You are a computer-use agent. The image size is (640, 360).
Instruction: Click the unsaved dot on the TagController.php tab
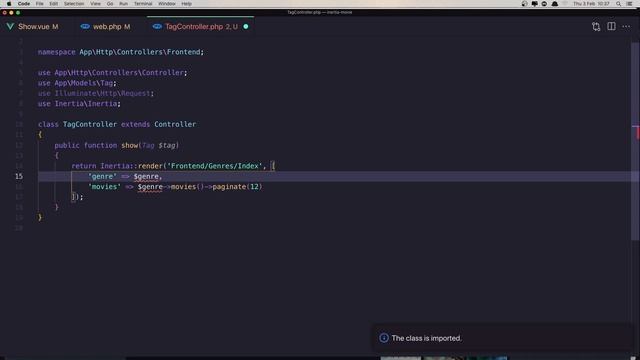pos(246,27)
